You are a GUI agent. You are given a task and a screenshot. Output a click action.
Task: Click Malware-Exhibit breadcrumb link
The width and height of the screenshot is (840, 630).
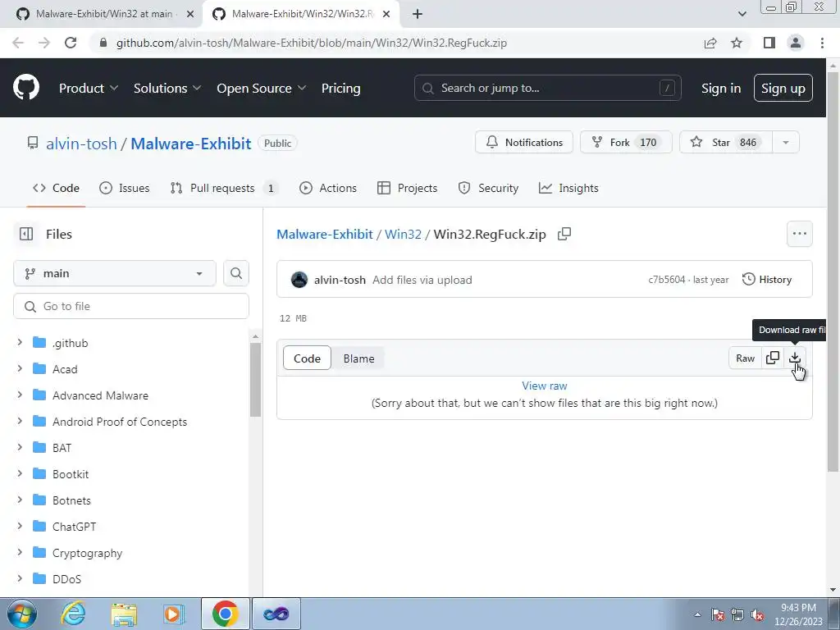click(325, 234)
